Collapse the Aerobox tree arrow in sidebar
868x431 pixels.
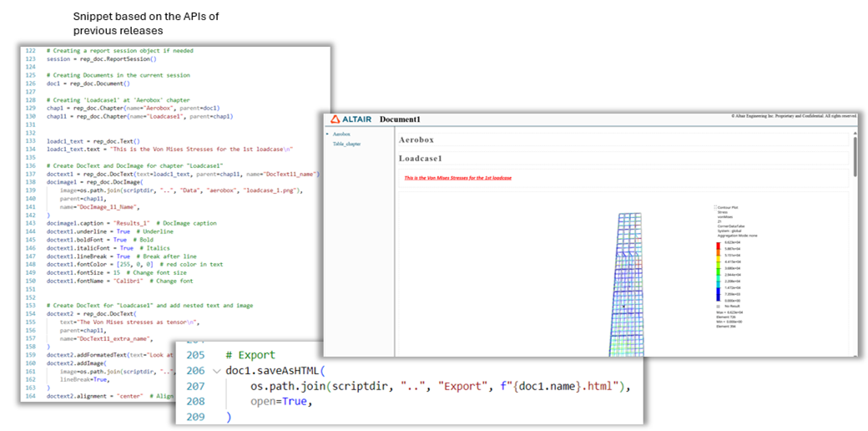328,134
